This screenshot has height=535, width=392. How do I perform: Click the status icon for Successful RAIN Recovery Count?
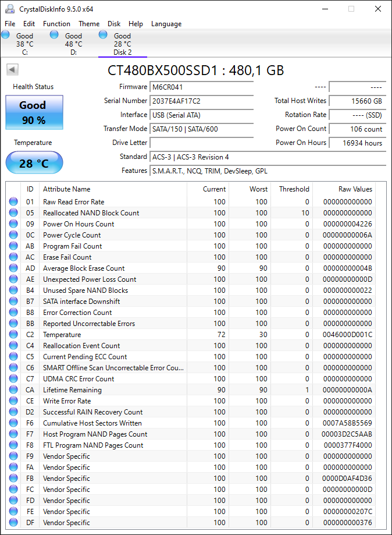13,412
